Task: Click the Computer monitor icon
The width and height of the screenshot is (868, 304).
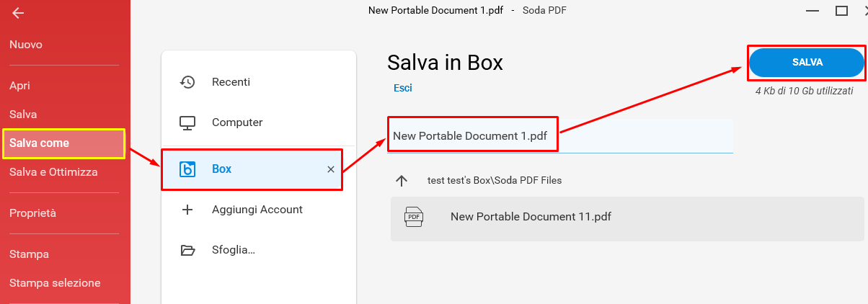Action: point(187,122)
